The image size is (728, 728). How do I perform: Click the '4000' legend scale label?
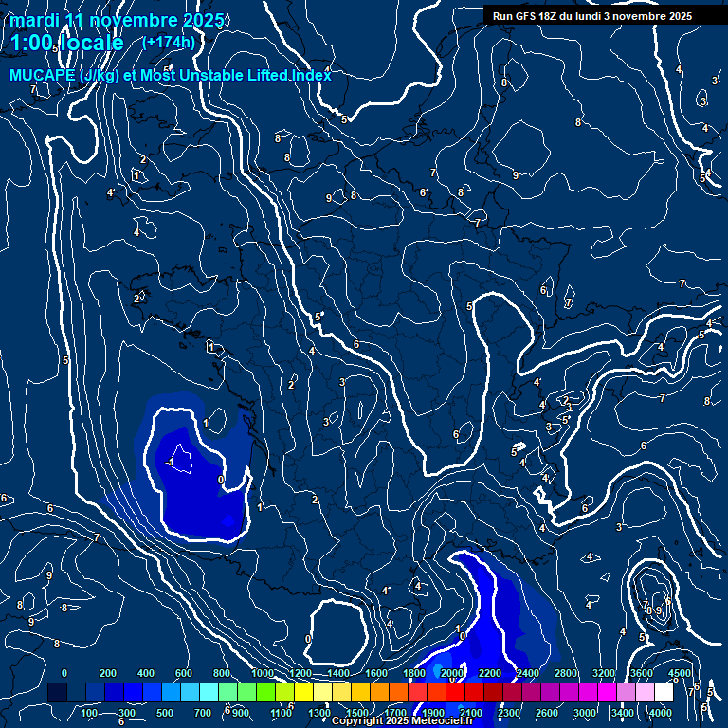(660, 713)
